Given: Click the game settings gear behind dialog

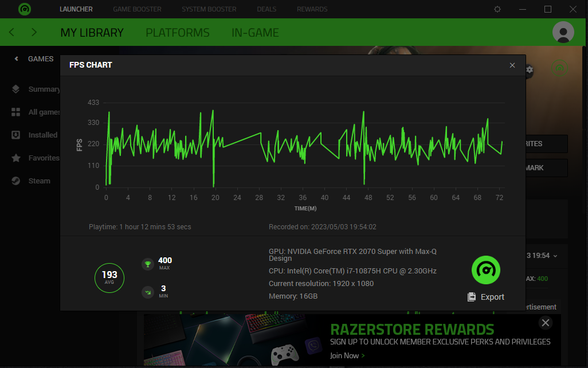Looking at the screenshot, I should pos(530,70).
